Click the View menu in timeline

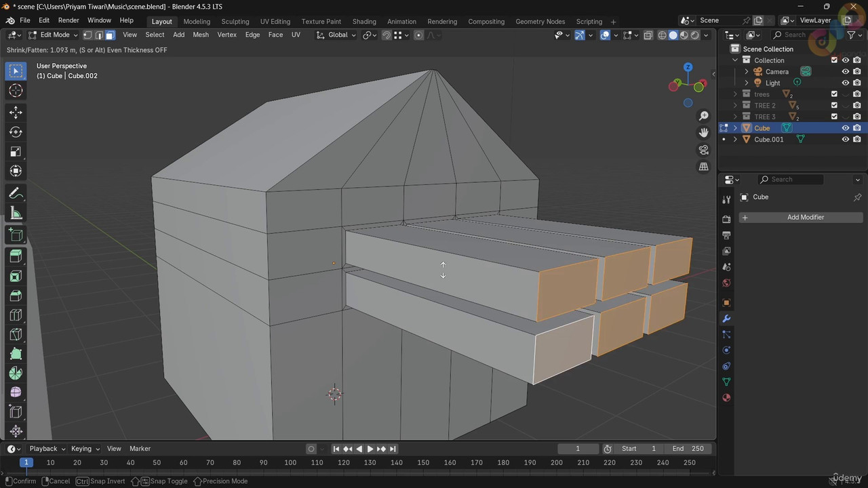coord(114,449)
